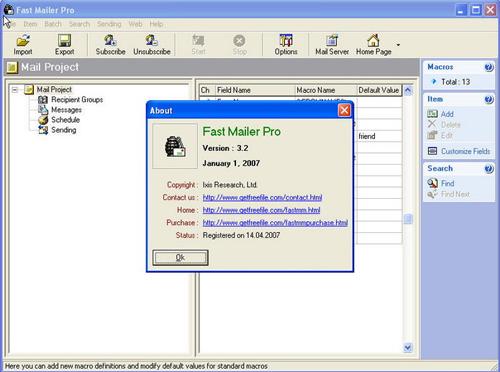Collapse the Item panel header
The height and width of the screenshot is (372, 500).
point(459,99)
